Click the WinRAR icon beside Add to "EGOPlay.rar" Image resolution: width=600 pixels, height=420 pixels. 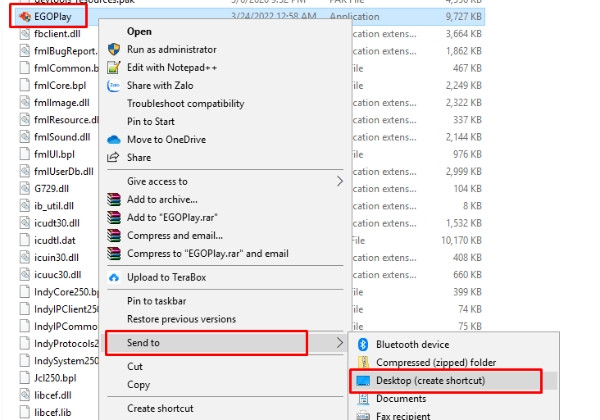(114, 217)
